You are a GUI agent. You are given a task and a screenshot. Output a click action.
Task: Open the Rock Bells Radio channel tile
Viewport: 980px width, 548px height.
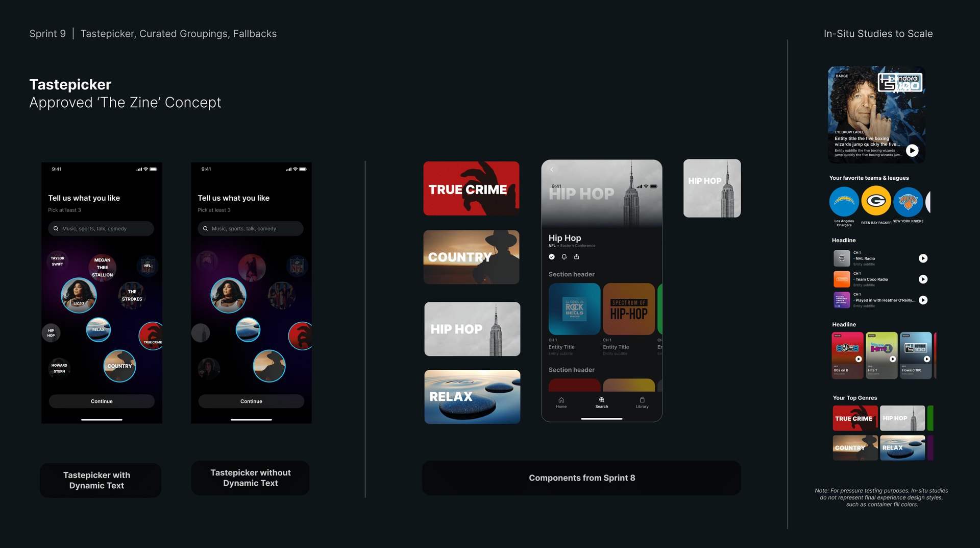(x=574, y=309)
